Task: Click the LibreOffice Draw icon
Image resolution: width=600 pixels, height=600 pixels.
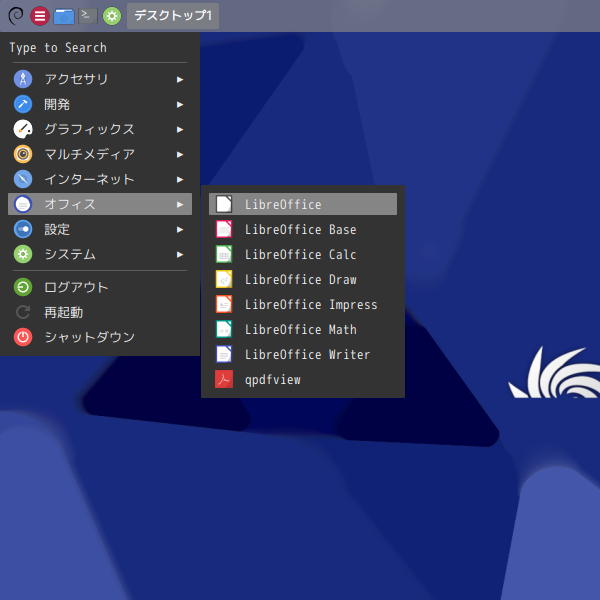Action: 224,279
